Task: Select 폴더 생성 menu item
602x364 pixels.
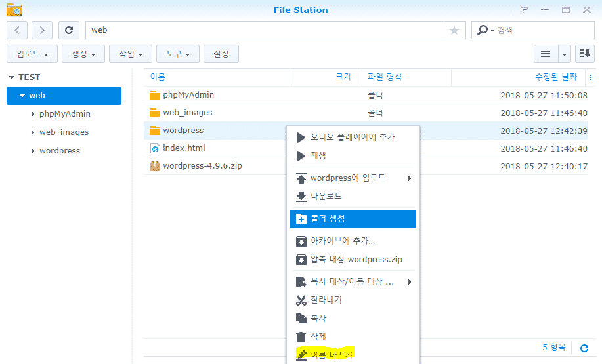Action: (x=353, y=219)
